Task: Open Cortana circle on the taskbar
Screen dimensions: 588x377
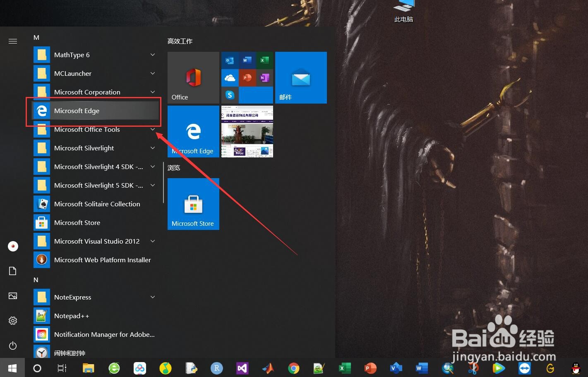Action: pyautogui.click(x=37, y=368)
